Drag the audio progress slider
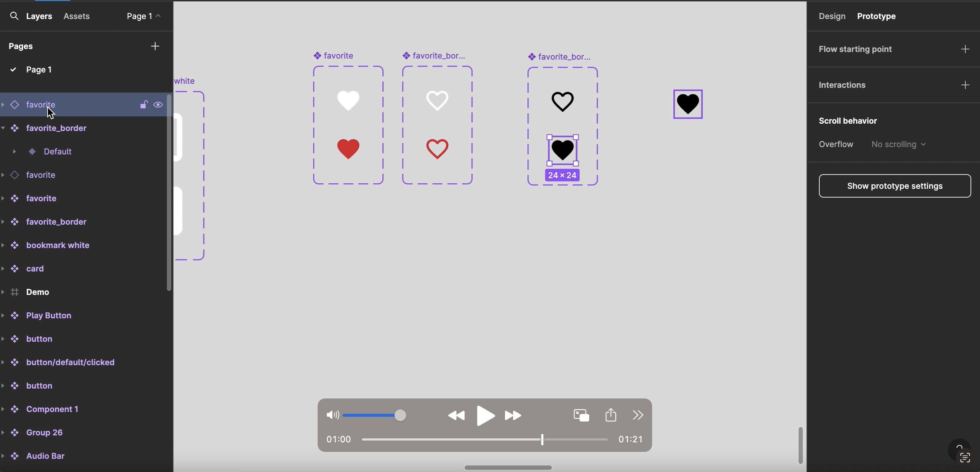The height and width of the screenshot is (472, 980). click(x=542, y=439)
